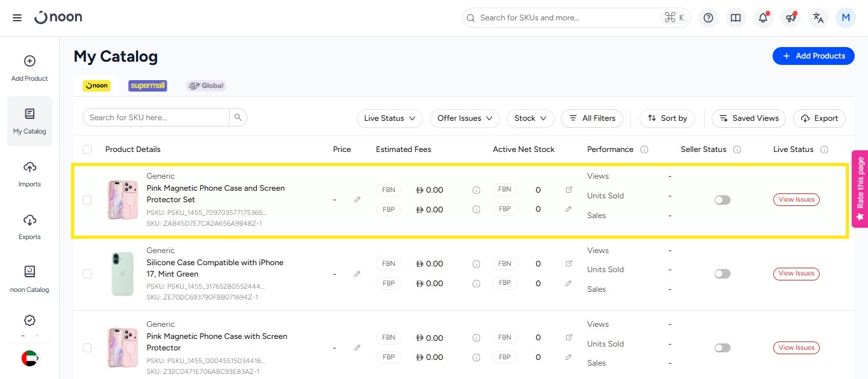Select all products with header checkbox

click(87, 149)
